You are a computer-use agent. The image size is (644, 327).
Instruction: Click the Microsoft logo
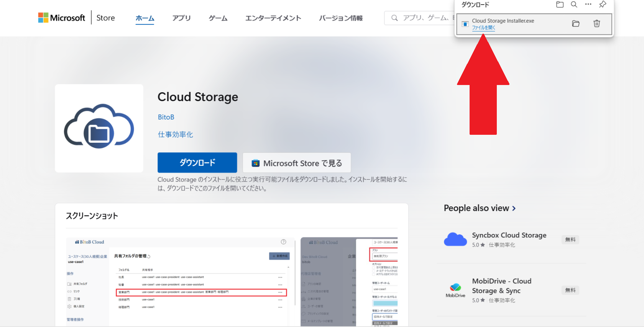(x=61, y=18)
